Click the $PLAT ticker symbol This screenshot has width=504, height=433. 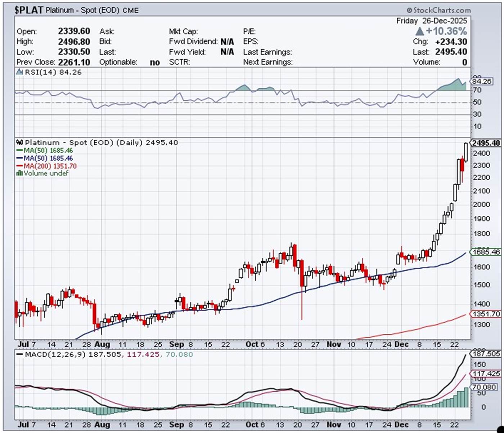[29, 10]
